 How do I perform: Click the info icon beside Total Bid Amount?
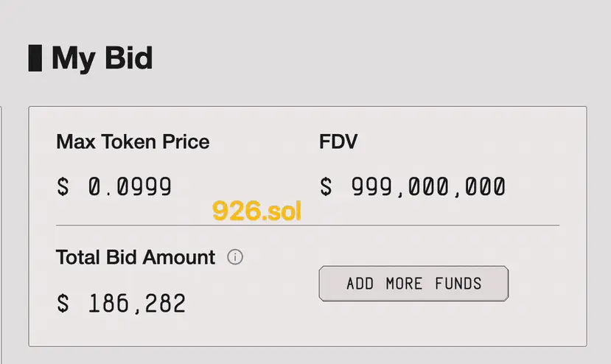235,257
